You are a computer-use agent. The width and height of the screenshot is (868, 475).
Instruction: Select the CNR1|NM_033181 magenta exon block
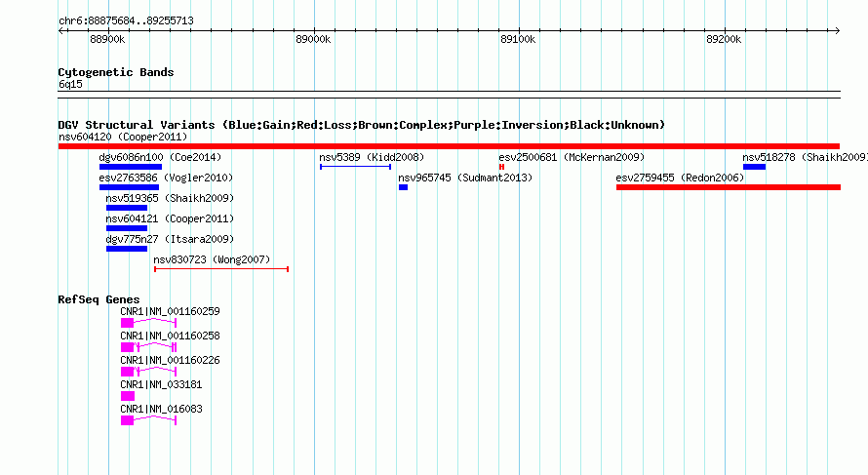click(128, 396)
